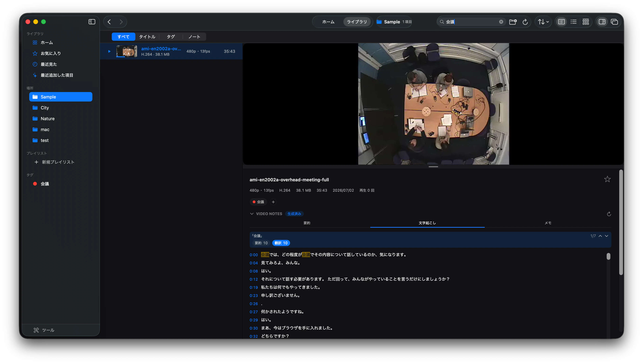Image resolution: width=643 pixels, height=364 pixels.
Task: Open ホーム in the sidebar
Action: click(60, 42)
